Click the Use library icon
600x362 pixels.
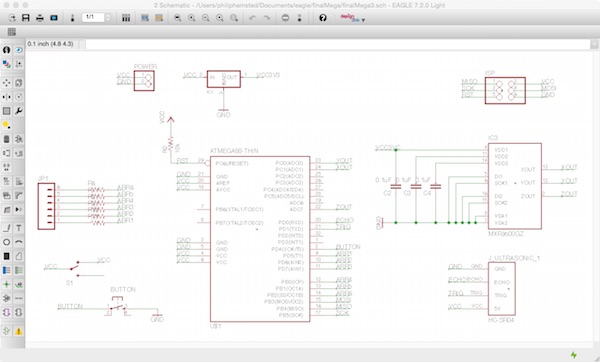(x=126, y=18)
